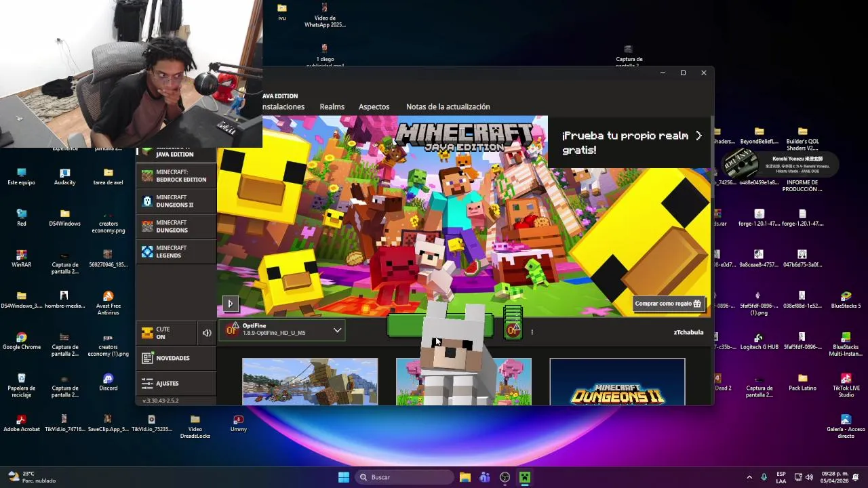Select the Audacity desktop icon
The width and height of the screenshot is (868, 488).
pos(65,176)
